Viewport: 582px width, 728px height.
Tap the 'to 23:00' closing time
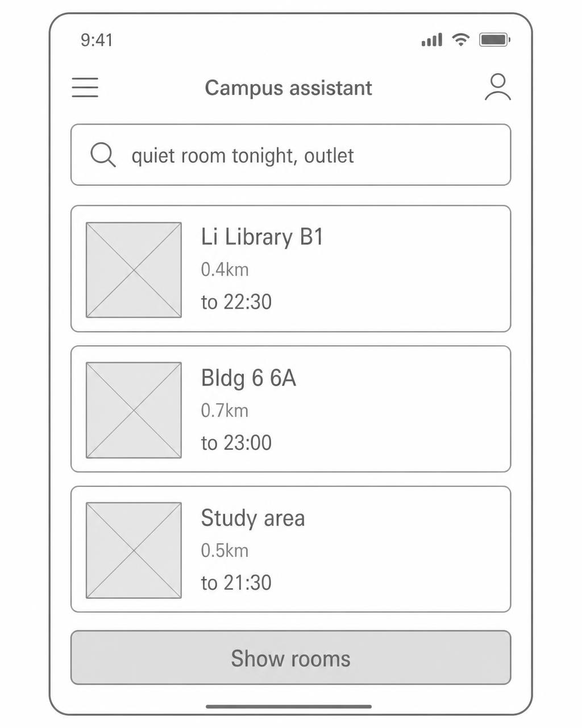(x=236, y=442)
